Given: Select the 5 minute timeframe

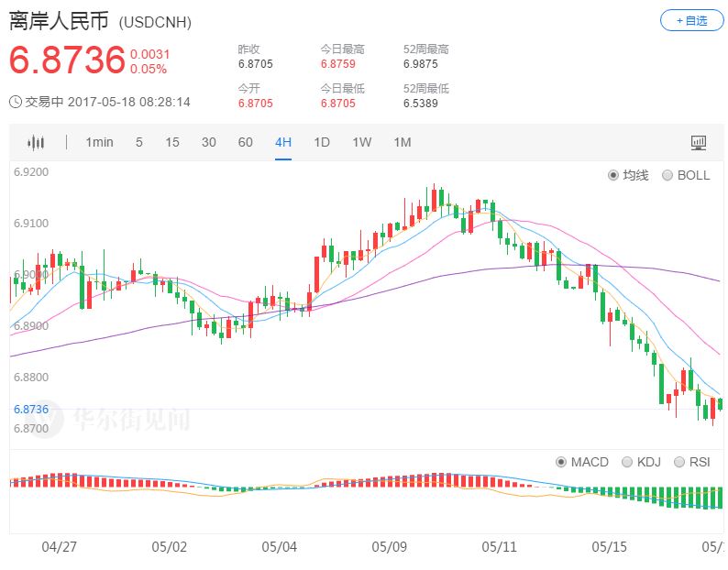Looking at the screenshot, I should (x=139, y=142).
